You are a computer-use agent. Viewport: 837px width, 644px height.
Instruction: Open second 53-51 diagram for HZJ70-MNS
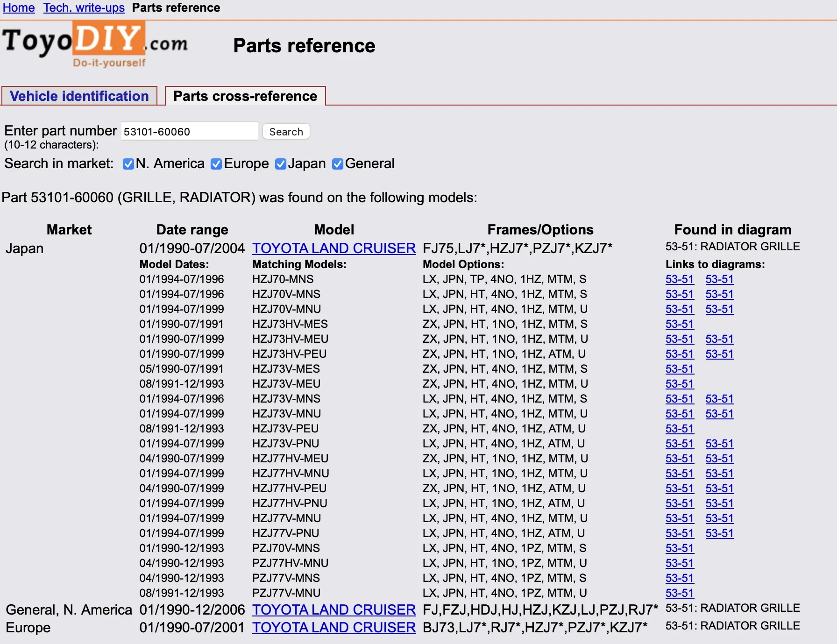pyautogui.click(x=720, y=279)
